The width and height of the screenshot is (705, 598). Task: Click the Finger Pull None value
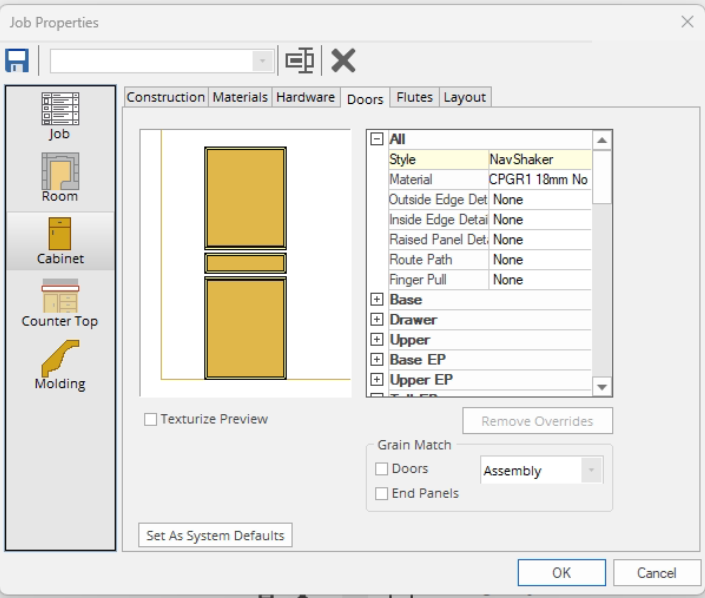(540, 279)
